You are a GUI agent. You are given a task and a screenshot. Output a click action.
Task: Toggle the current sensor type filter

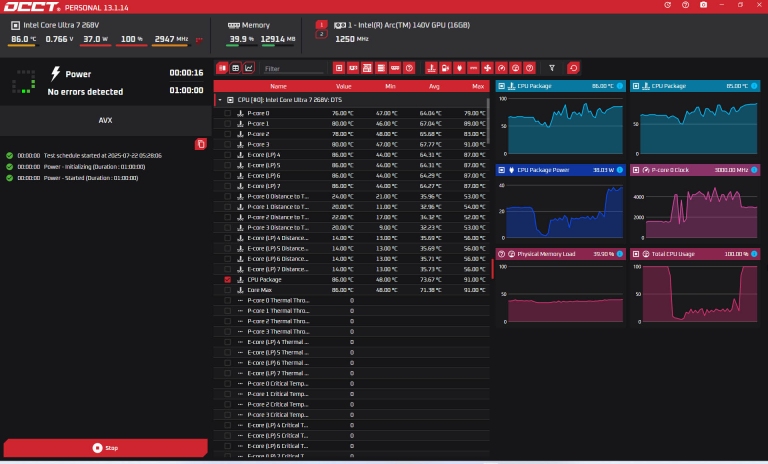473,68
